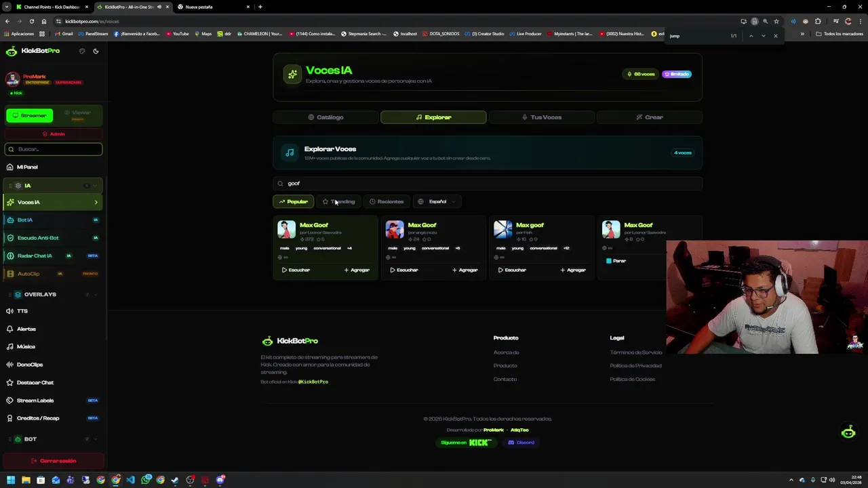Expand the +4 tags on first Max Goof card
The image size is (868, 488).
click(349, 248)
